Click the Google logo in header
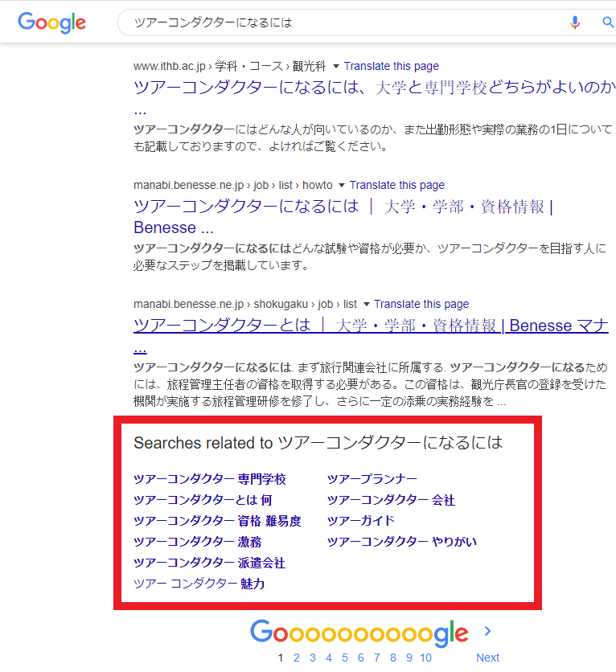616x672 pixels. coord(51,23)
